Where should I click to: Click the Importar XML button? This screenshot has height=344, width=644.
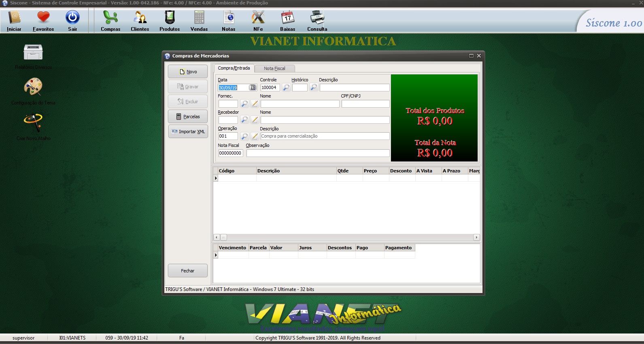(x=188, y=132)
